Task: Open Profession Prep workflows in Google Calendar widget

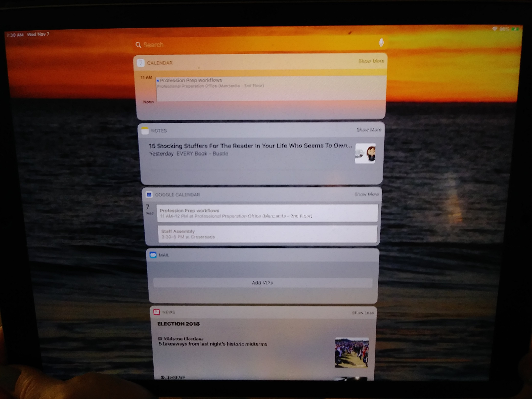Action: tap(267, 213)
